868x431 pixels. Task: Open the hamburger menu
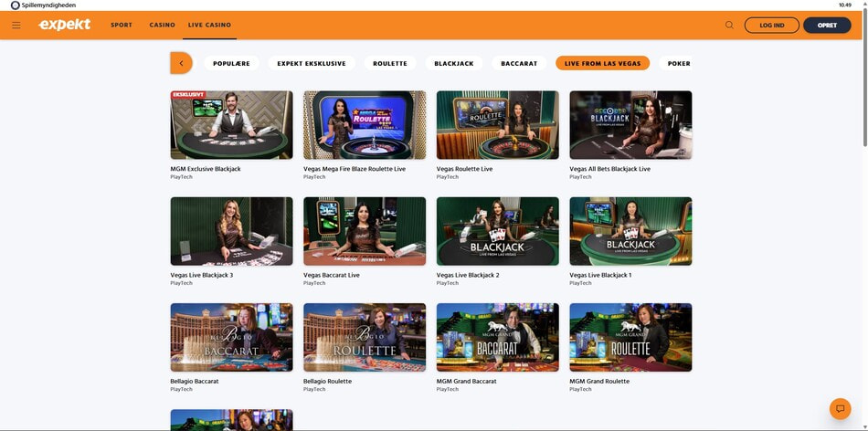(16, 25)
